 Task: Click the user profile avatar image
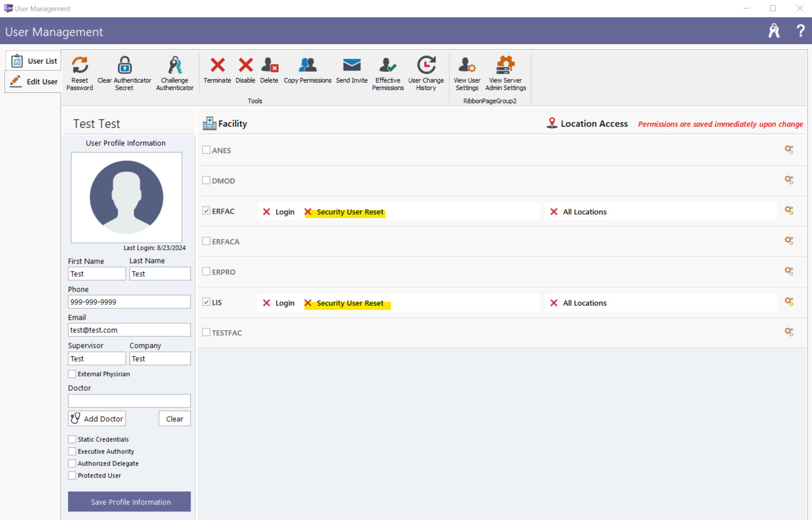127,197
